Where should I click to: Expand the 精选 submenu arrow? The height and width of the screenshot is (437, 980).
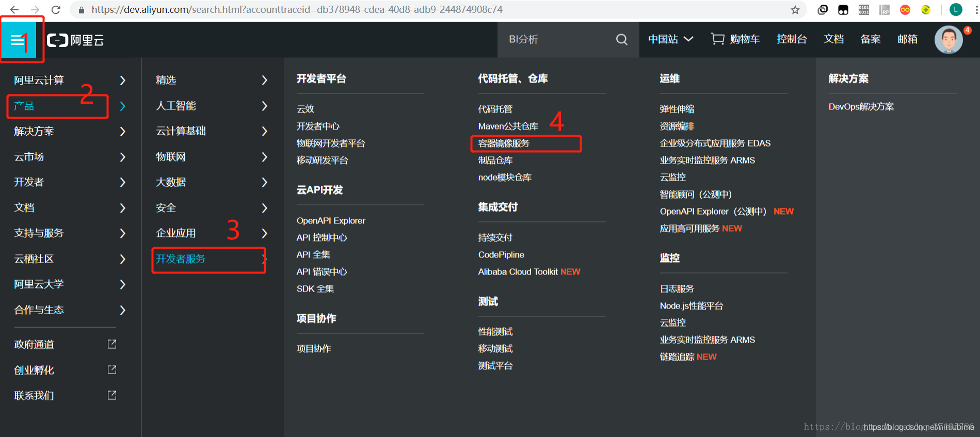pyautogui.click(x=264, y=80)
